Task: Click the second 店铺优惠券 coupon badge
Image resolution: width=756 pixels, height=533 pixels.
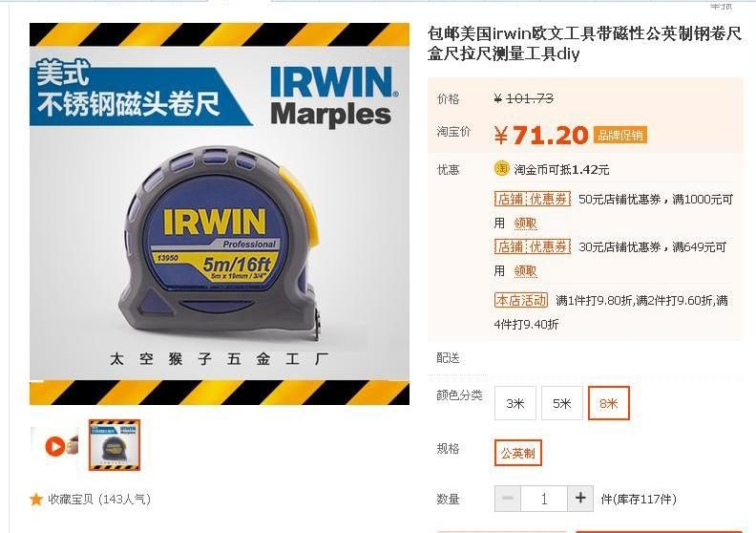Action: coord(533,246)
